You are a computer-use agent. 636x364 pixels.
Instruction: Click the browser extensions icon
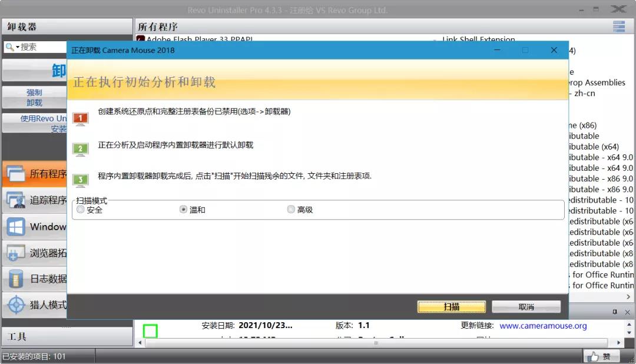[x=16, y=253]
